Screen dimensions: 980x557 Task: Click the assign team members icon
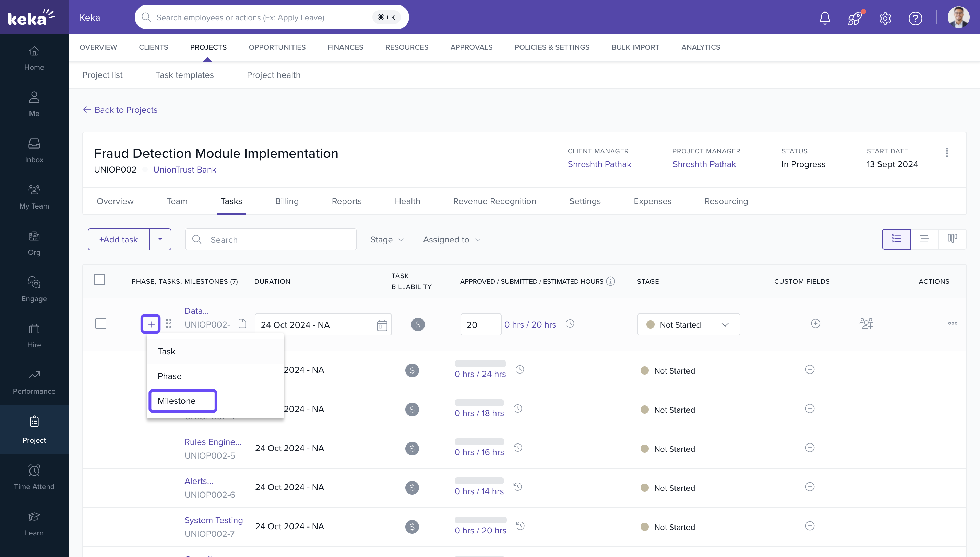[866, 324]
